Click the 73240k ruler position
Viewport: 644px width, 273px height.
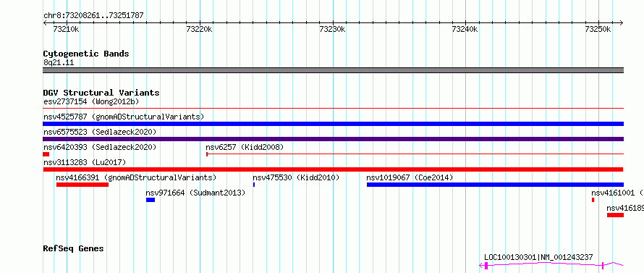click(x=465, y=29)
